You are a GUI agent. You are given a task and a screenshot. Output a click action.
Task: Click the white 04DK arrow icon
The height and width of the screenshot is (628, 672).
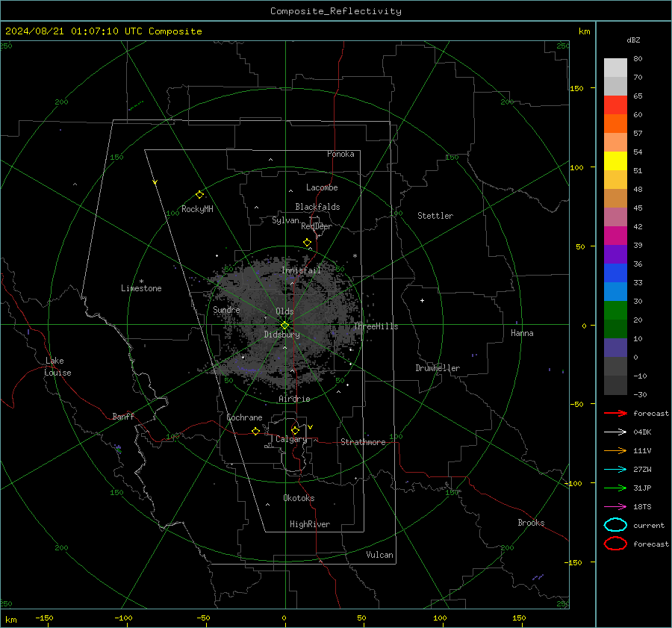coord(615,432)
